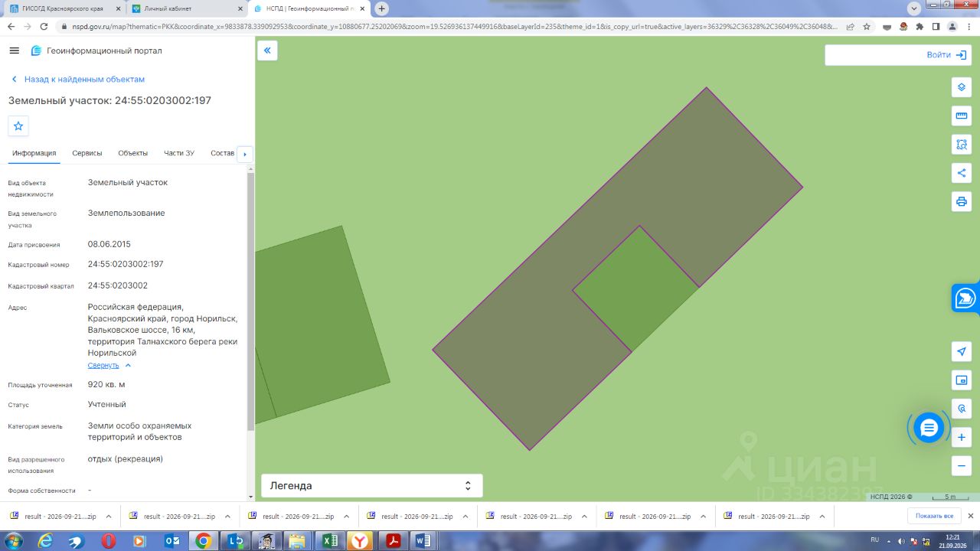Open the chat assistant bubble
This screenshot has width=980, height=551.
click(x=929, y=428)
